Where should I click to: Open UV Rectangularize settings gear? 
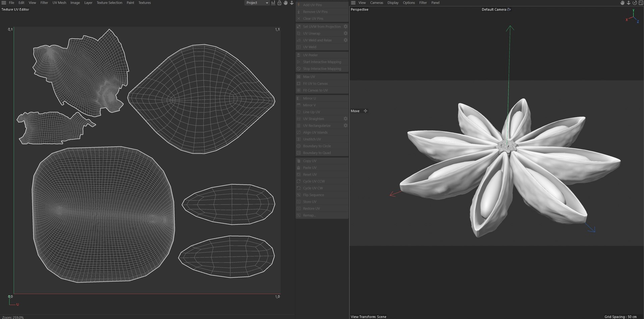(x=345, y=125)
